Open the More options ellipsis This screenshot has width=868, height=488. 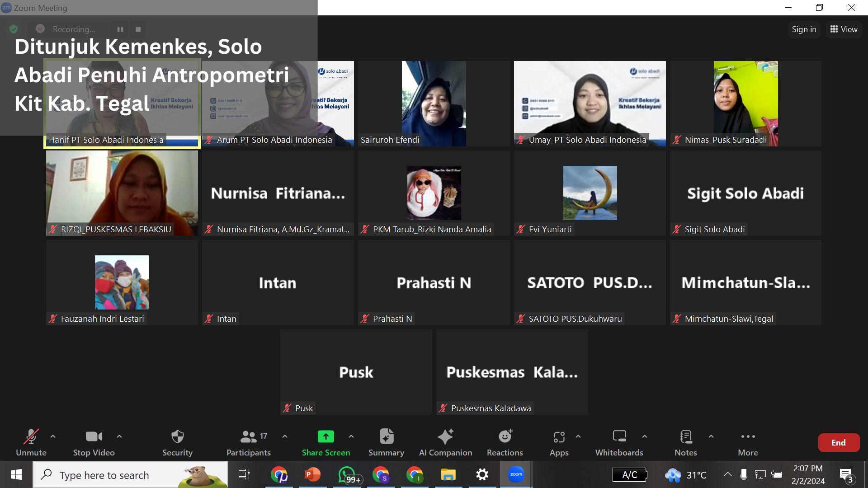[748, 436]
